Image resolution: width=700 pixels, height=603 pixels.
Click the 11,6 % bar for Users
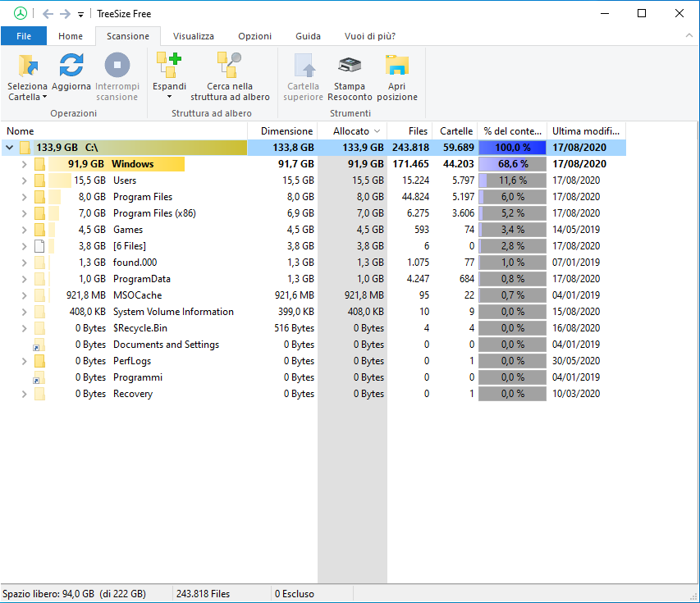click(x=513, y=180)
